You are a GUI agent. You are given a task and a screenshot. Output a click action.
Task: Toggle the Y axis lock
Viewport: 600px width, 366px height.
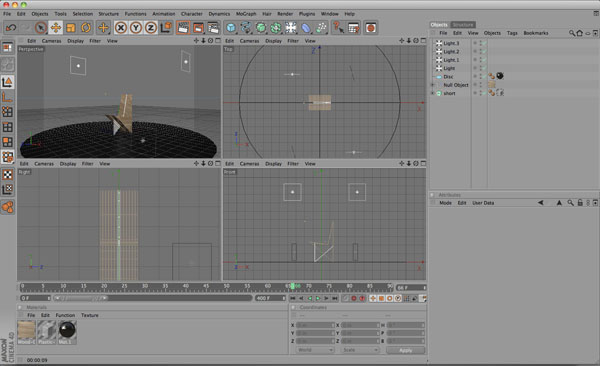pyautogui.click(x=136, y=28)
